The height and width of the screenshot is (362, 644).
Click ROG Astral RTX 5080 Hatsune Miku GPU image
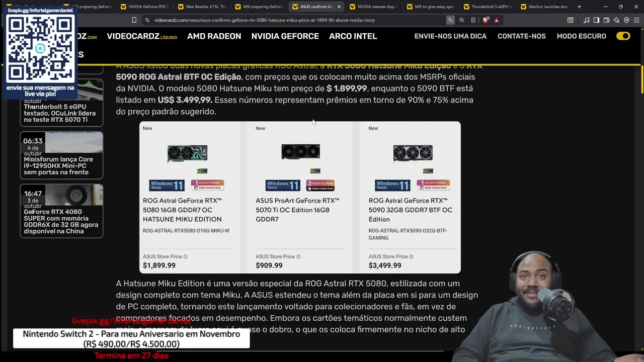(187, 154)
